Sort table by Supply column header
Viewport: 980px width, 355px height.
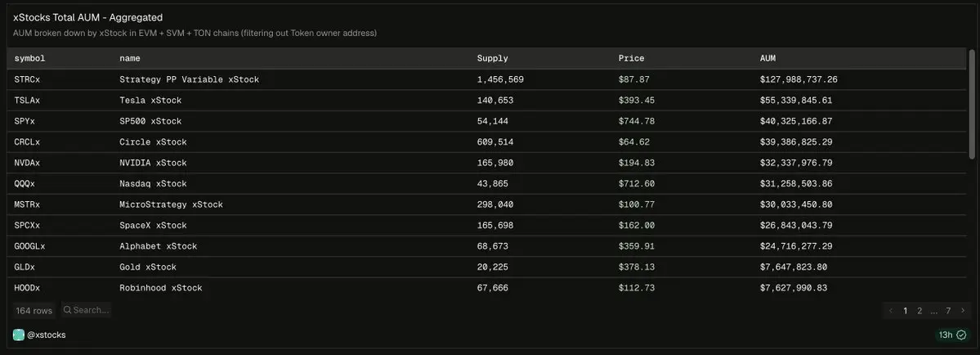493,58
